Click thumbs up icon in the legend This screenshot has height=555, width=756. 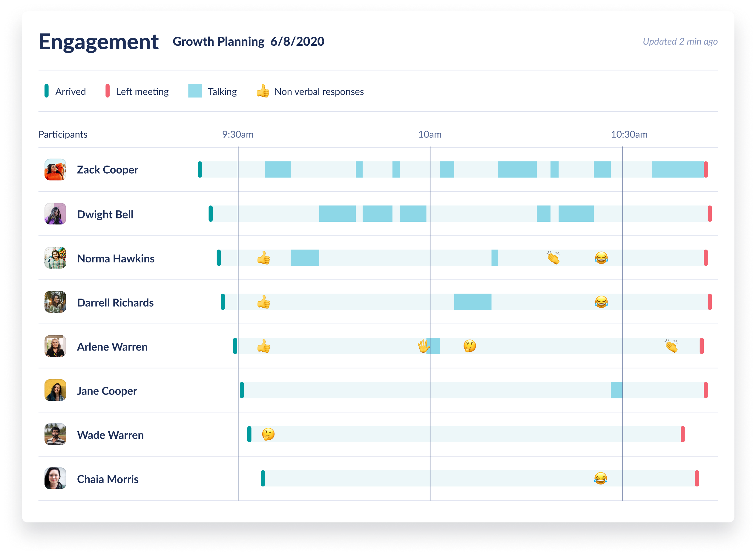pos(263,91)
